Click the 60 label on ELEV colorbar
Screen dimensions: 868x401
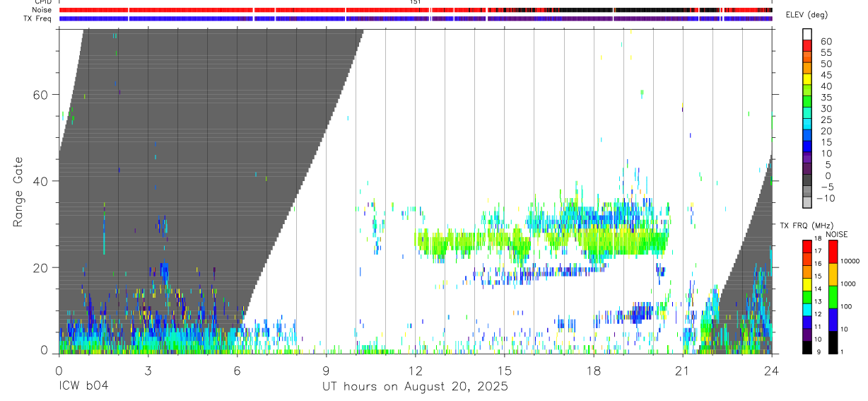pos(826,42)
